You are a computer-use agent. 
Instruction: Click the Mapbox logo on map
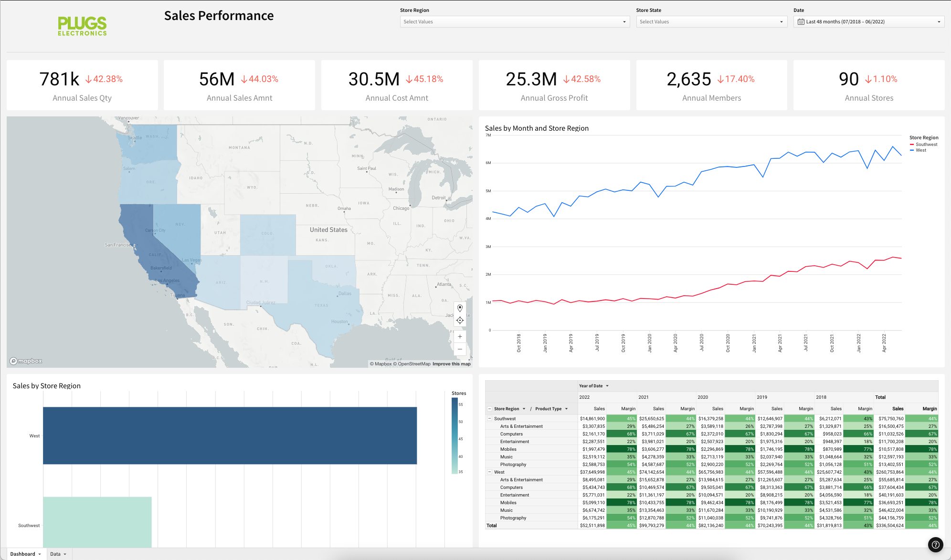(x=26, y=361)
